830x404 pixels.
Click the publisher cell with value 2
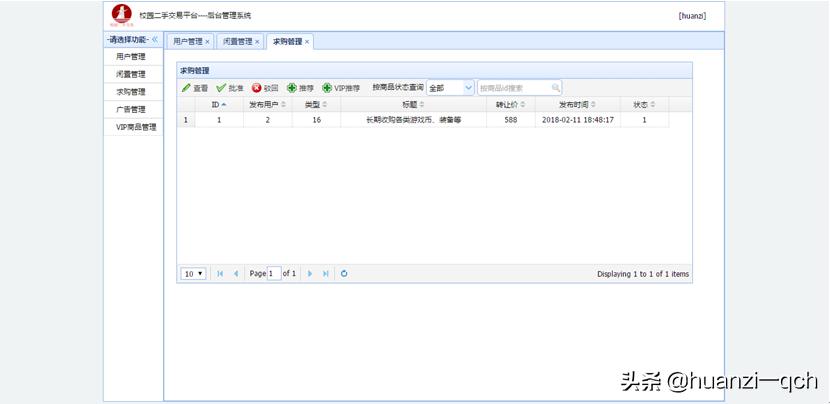[x=267, y=120]
